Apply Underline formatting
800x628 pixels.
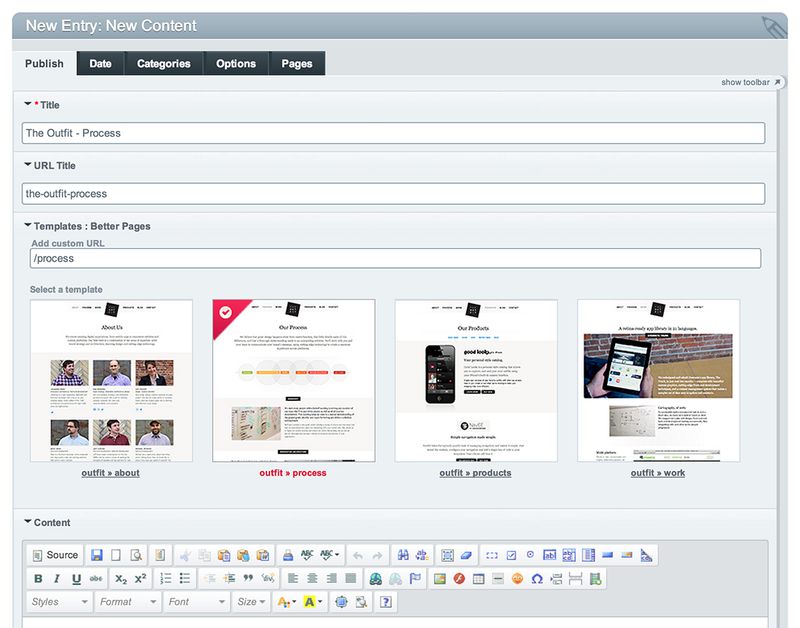[x=76, y=579]
